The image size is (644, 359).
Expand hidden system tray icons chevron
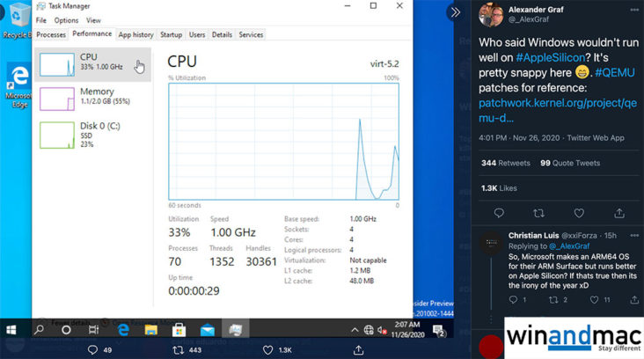click(x=355, y=330)
